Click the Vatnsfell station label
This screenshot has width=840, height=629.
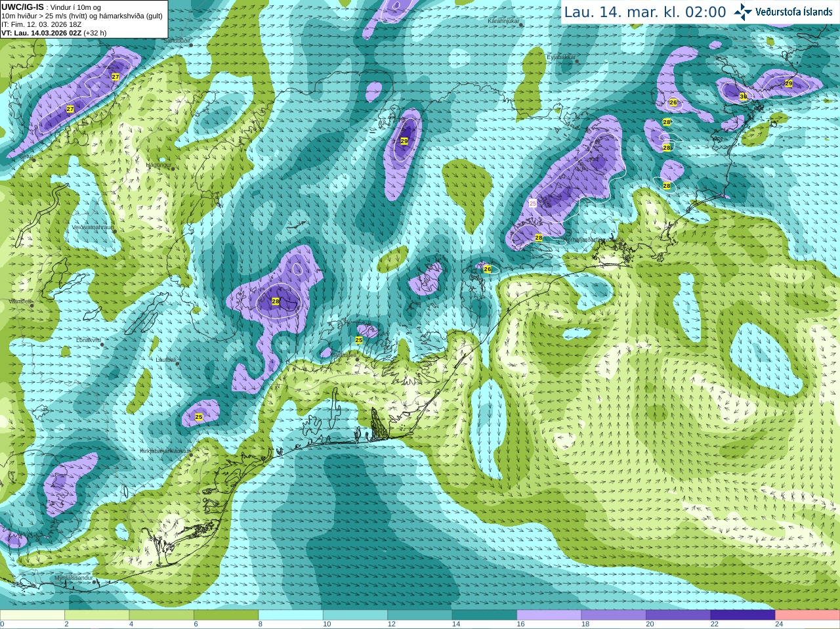click(x=20, y=301)
